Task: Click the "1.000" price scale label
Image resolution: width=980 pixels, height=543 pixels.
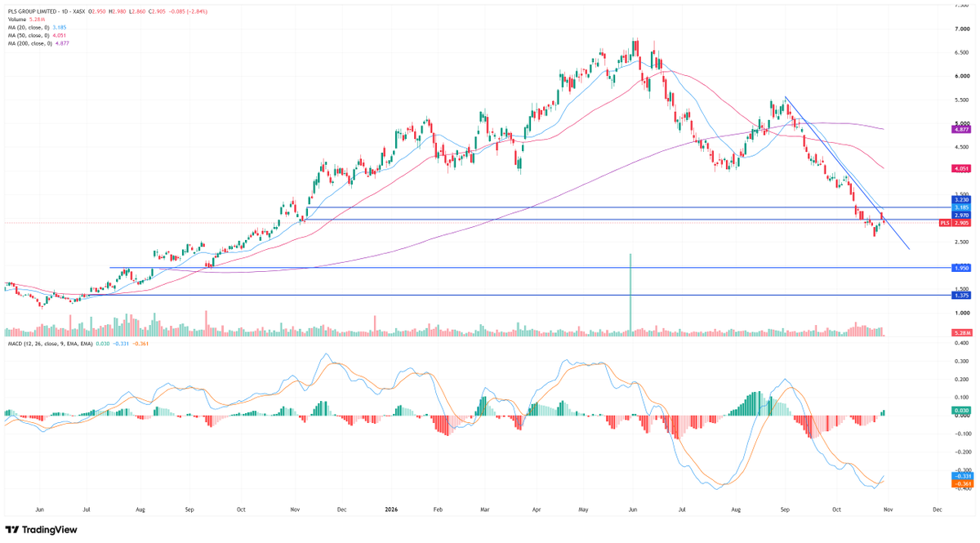Action: (961, 313)
